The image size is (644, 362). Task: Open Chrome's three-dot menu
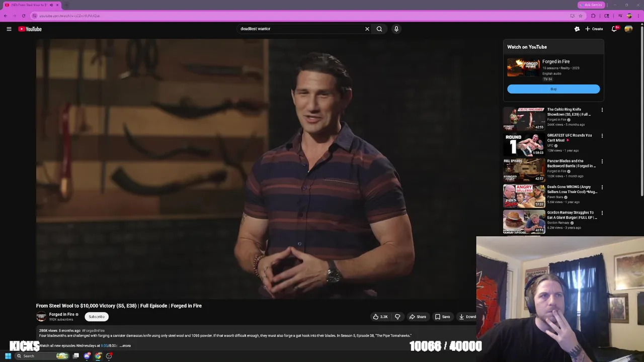pyautogui.click(x=639, y=16)
